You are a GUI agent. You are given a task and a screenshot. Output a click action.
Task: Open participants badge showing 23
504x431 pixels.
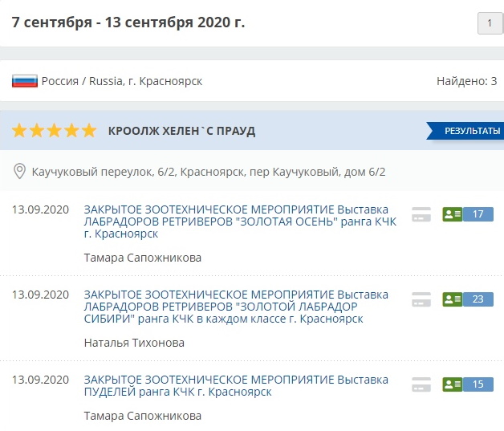(x=468, y=299)
